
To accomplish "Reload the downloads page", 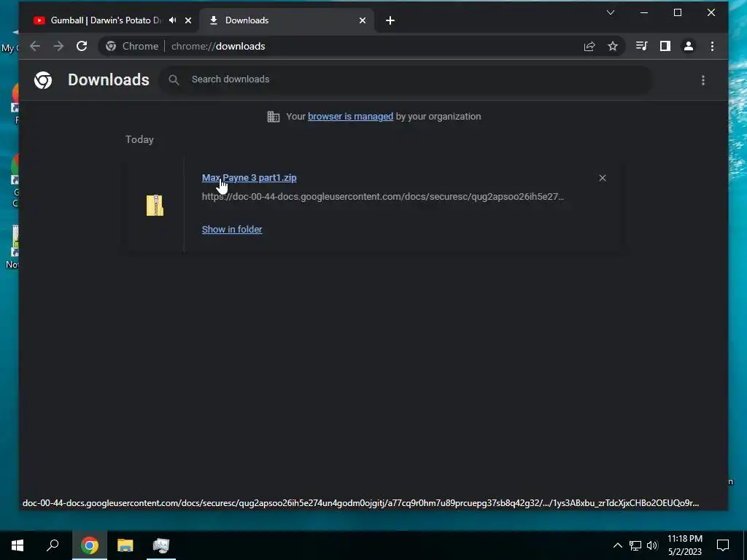I will [x=82, y=46].
